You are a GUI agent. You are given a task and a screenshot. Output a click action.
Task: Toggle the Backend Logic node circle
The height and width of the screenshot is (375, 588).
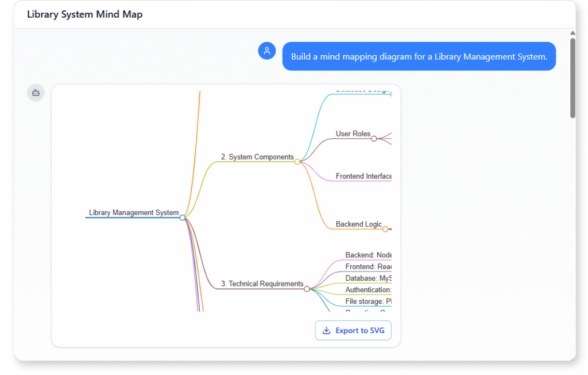click(385, 228)
